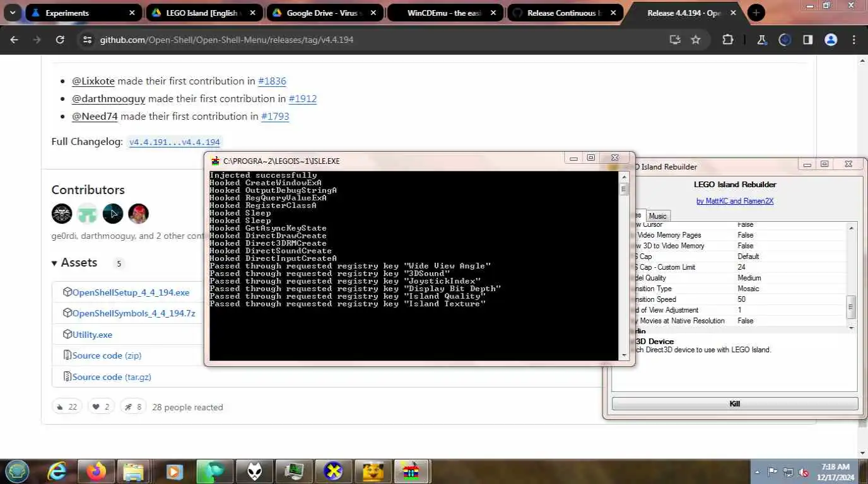The width and height of the screenshot is (868, 484).
Task: Click the dark teal contributor avatar
Action: 113,214
